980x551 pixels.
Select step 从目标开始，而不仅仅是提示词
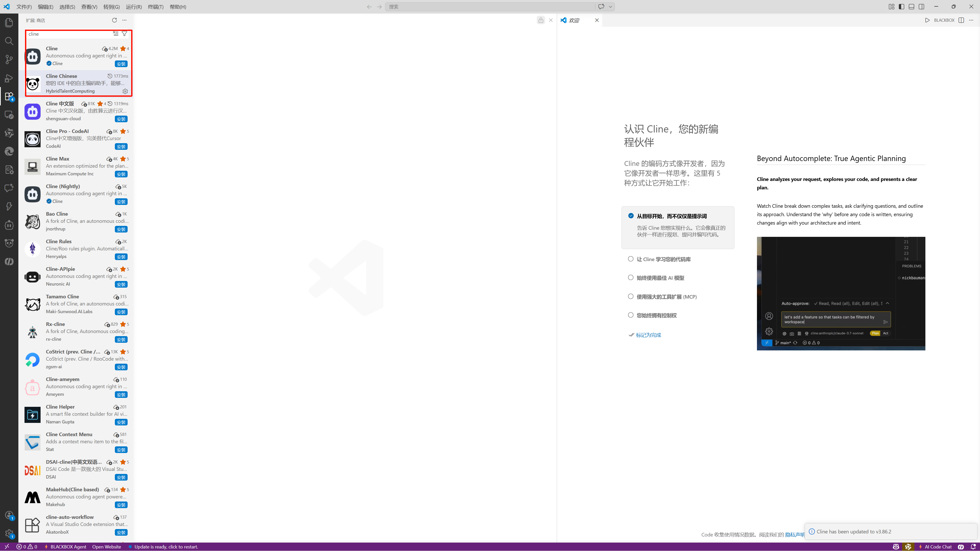tap(678, 227)
